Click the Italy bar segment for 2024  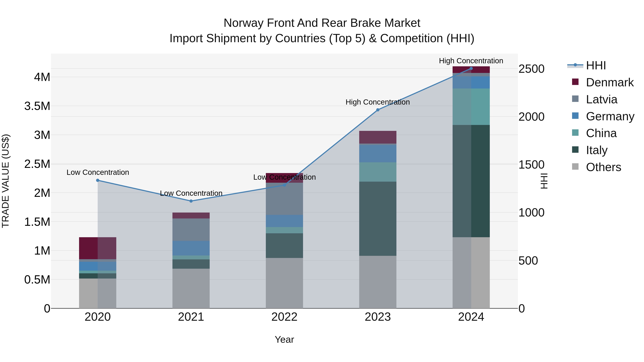pos(471,181)
